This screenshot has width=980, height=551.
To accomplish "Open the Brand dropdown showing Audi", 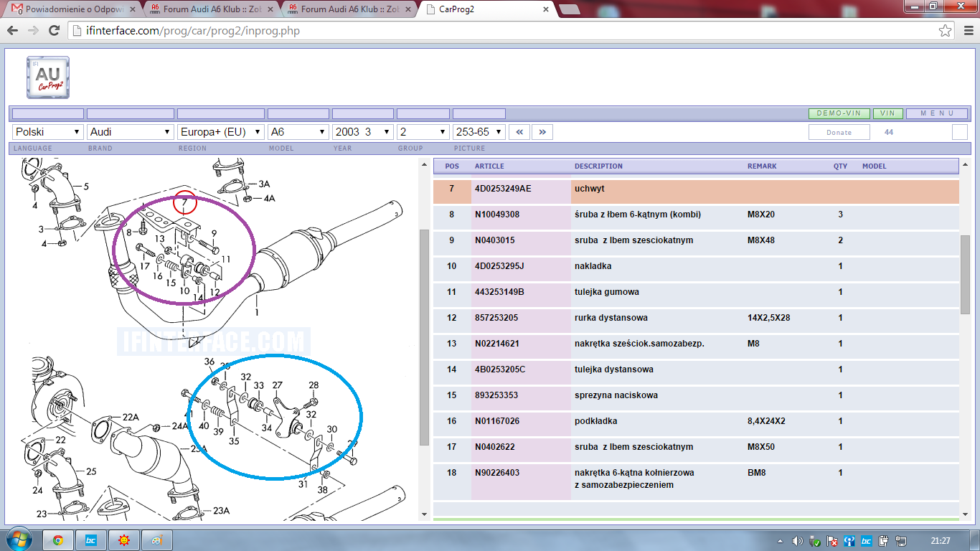I will [131, 132].
